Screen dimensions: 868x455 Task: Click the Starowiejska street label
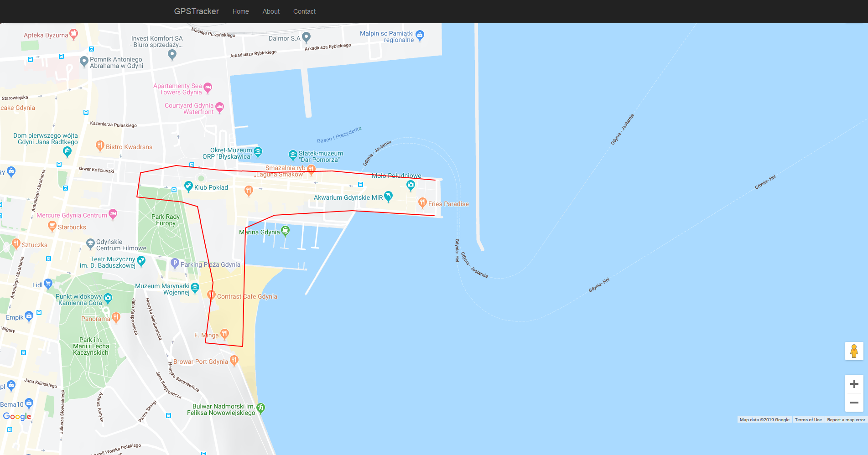[15, 98]
